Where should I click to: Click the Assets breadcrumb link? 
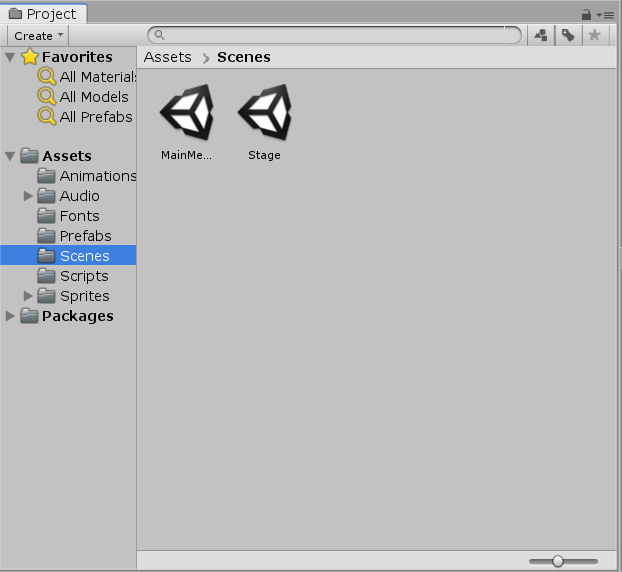[x=167, y=57]
